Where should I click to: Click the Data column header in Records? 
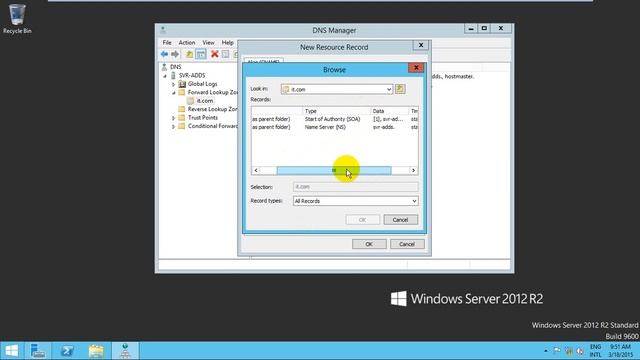389,111
